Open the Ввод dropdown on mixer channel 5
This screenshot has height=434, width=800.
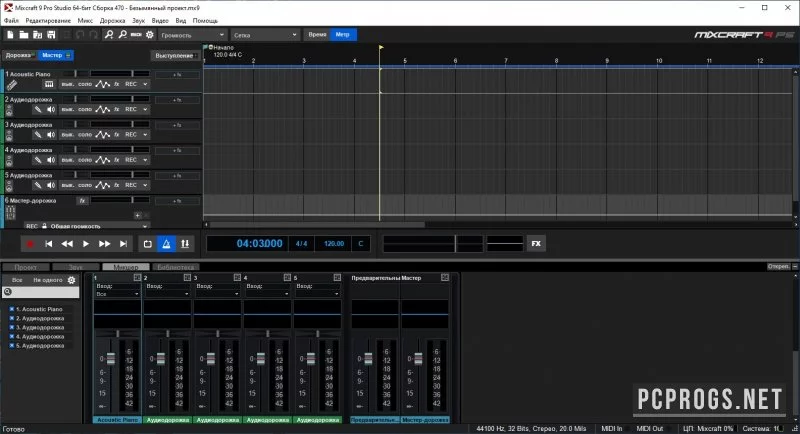(x=317, y=294)
